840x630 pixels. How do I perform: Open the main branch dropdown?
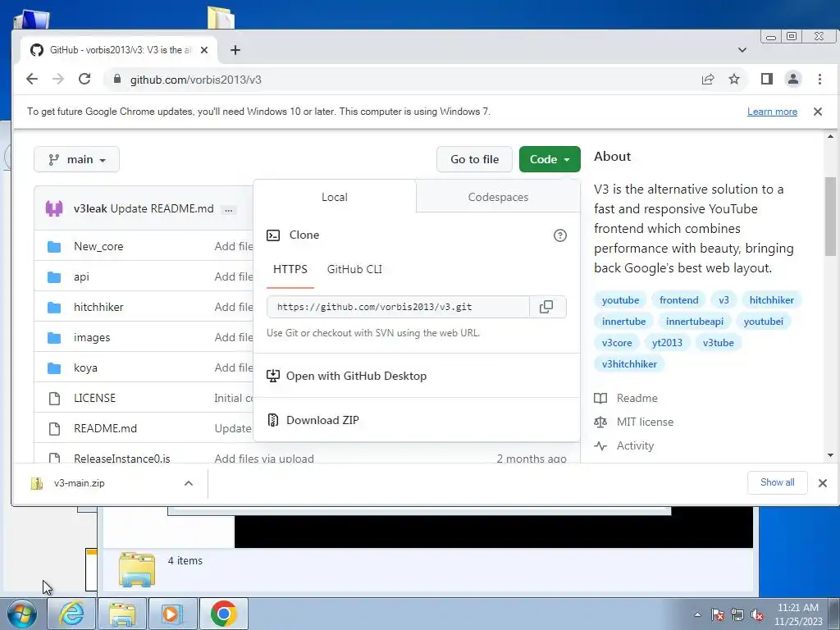pos(76,160)
